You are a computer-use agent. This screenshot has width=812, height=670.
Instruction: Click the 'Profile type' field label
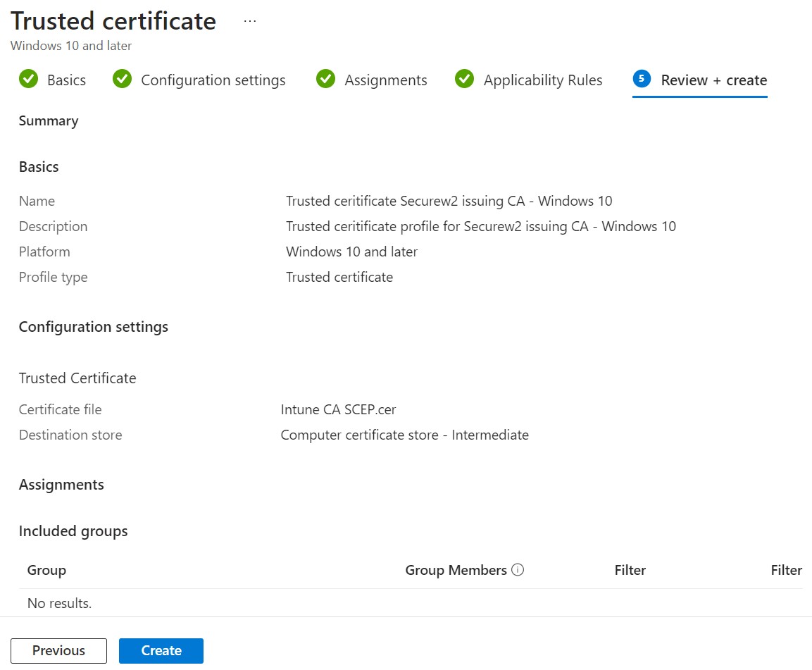[53, 277]
